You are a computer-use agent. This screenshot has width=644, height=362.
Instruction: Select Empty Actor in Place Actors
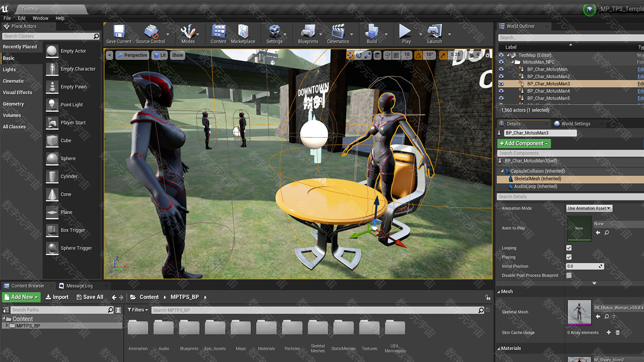pos(73,51)
